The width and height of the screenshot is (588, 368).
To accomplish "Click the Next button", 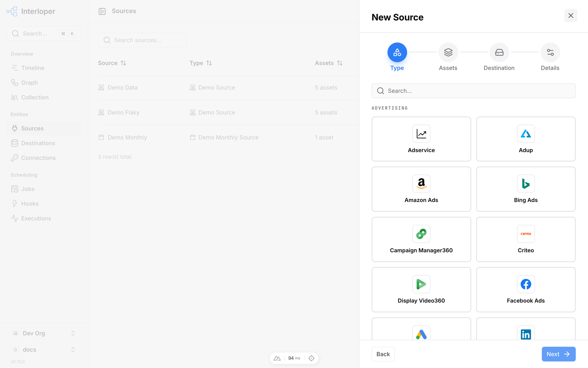I will [559, 354].
